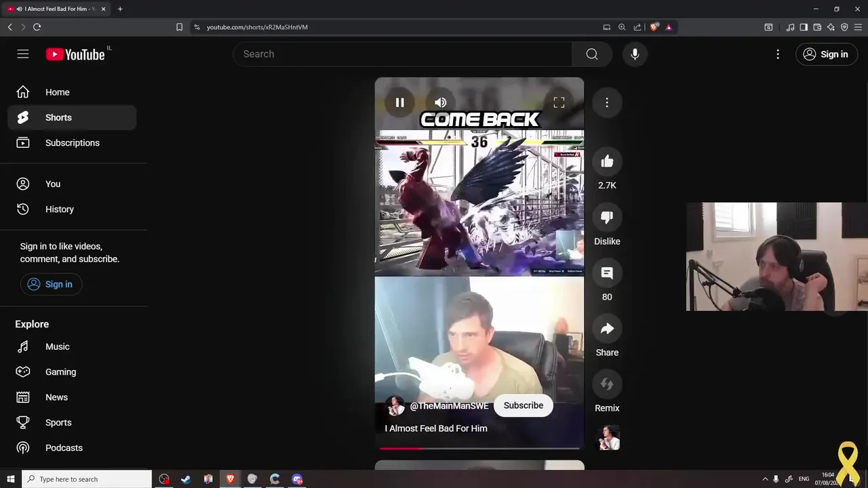
Task: Open the YouTube hamburger guide menu
Action: coord(23,54)
